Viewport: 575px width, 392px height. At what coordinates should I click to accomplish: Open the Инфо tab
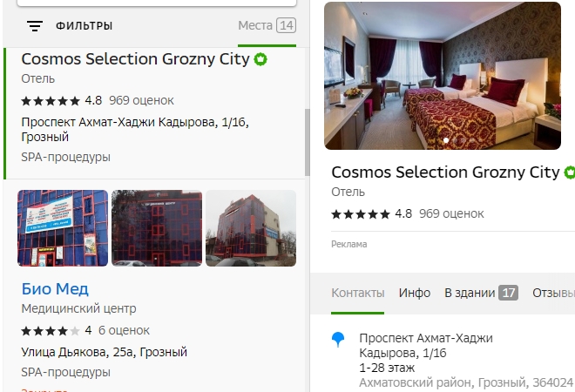(x=415, y=293)
